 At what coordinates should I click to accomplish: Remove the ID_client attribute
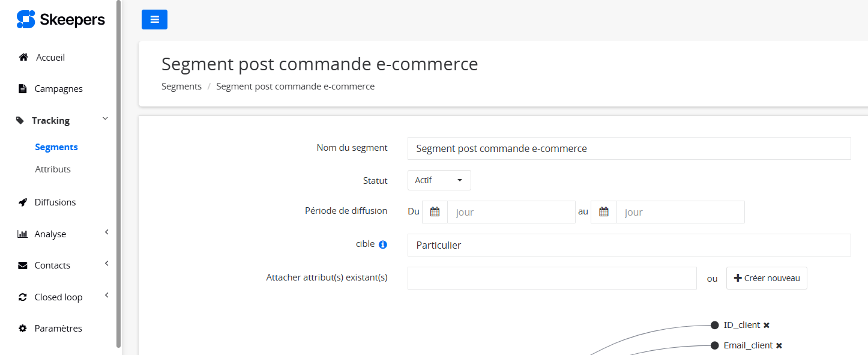[x=767, y=326]
